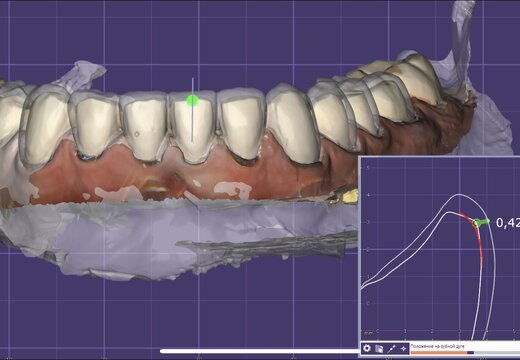
Task: Click the copy snapshot icon beside the gear
Action: tap(379, 349)
